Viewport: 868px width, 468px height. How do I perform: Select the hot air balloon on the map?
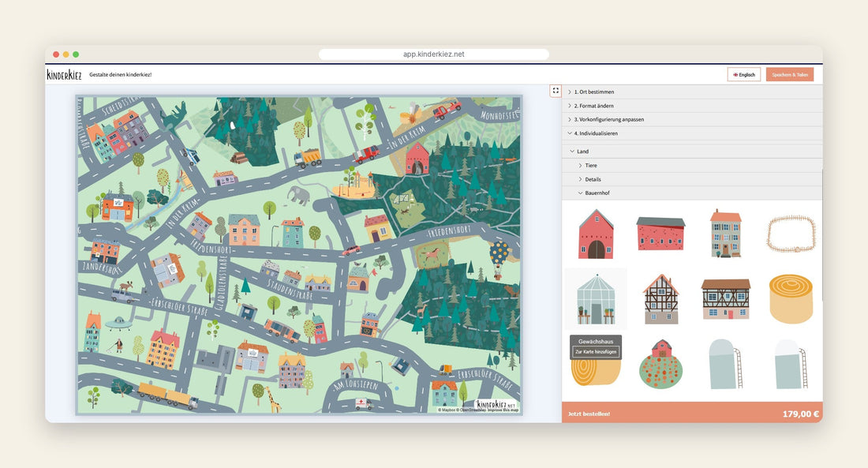point(499,260)
